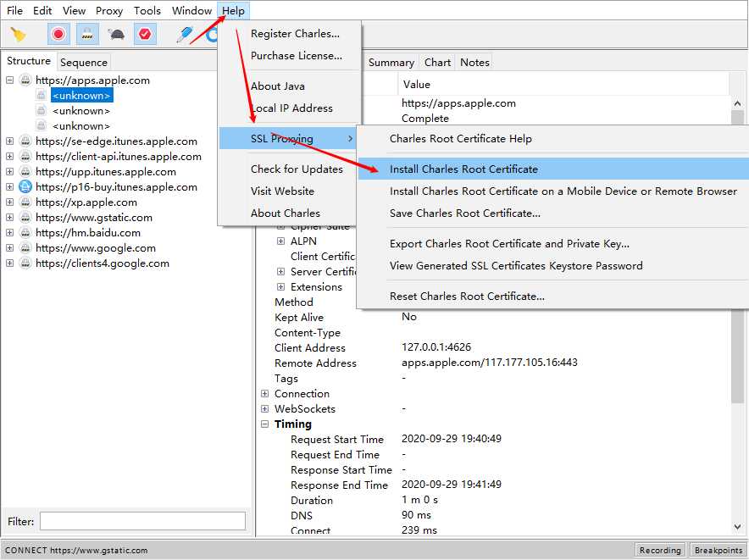Click into the Filter text field

tap(142, 521)
